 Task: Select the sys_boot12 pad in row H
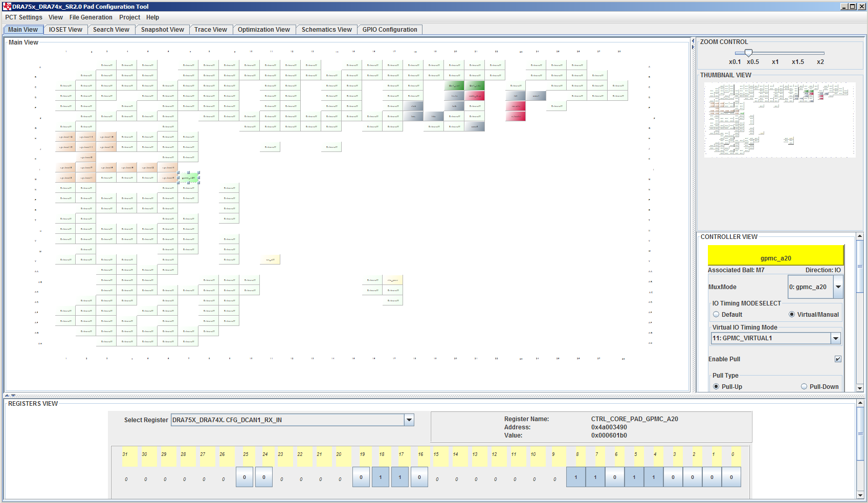pyautogui.click(x=66, y=137)
